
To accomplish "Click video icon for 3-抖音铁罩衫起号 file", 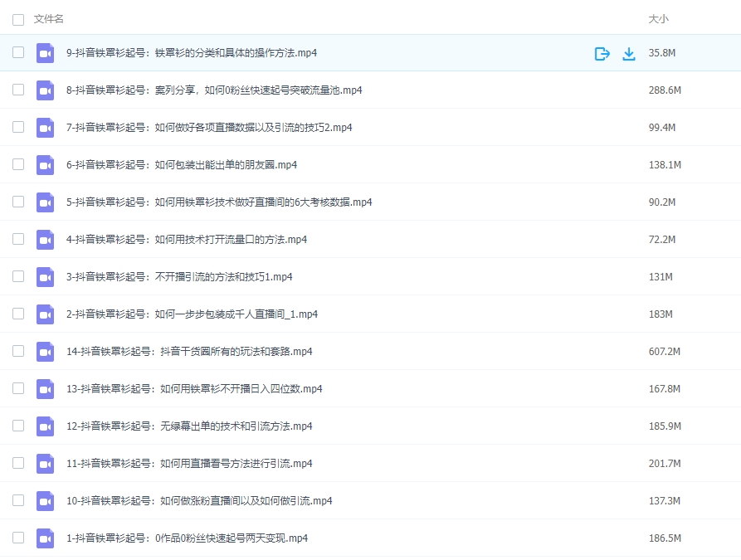I will click(x=45, y=277).
